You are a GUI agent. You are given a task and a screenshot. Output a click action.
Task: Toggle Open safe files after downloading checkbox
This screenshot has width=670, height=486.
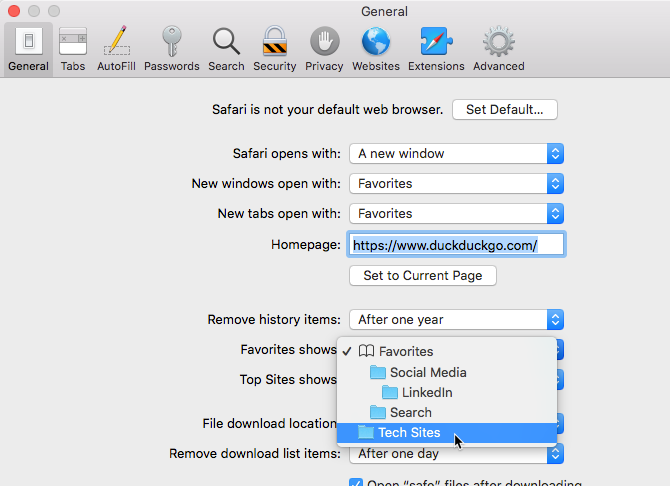tap(356, 482)
